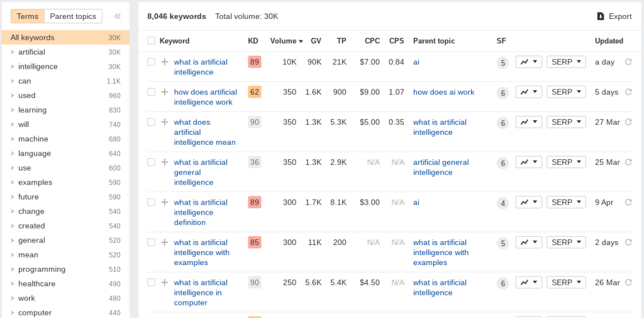Open the 'how does ai work' parent topic link
Screen dimensions: 644x318
click(443, 92)
